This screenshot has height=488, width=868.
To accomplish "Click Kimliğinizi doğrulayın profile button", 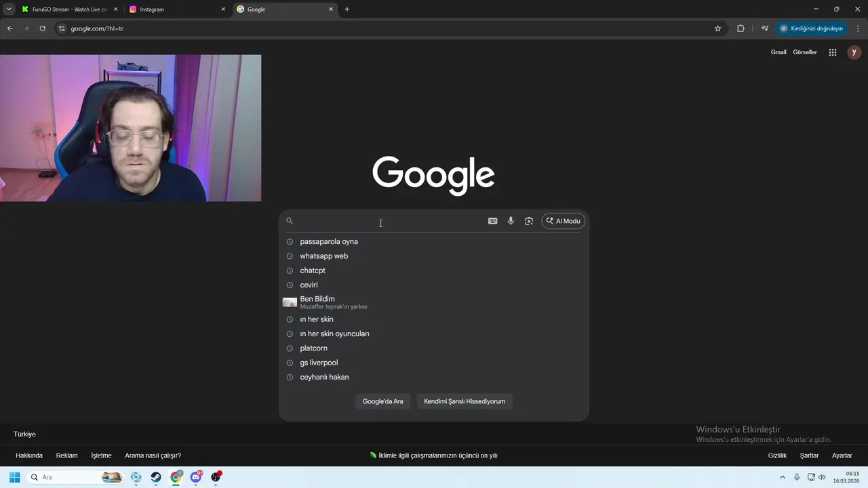I will [x=811, y=28].
